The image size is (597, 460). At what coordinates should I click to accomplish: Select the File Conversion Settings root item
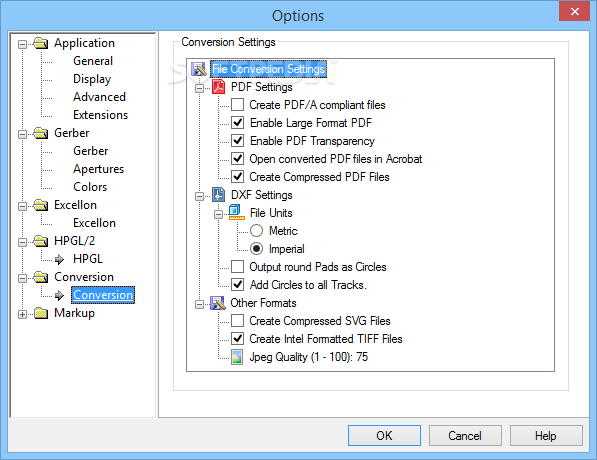[268, 69]
